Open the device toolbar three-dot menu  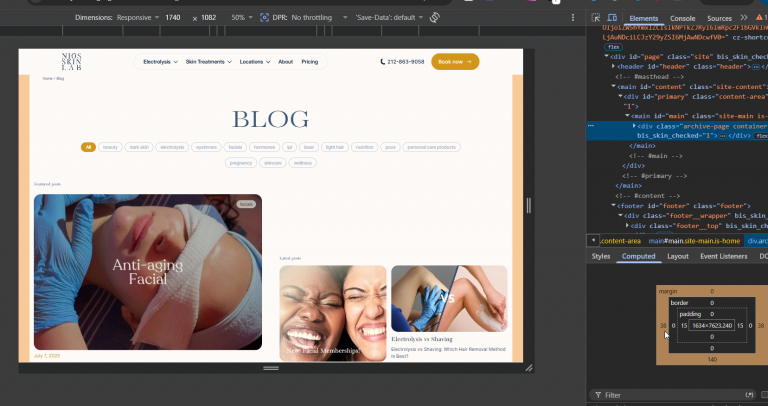(573, 18)
